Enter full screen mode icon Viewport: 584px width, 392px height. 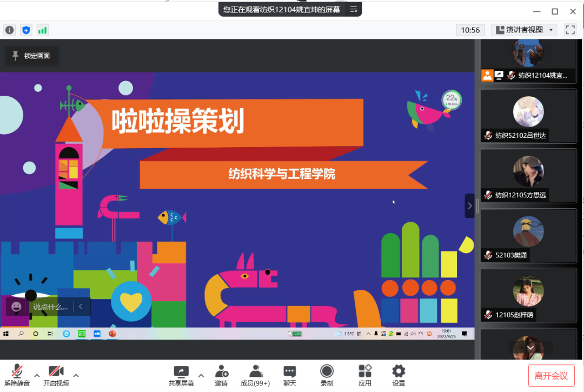coord(570,30)
